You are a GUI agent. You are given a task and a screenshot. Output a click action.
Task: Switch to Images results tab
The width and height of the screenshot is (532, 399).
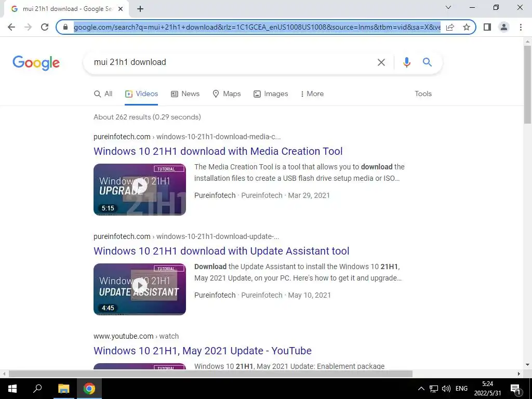(x=271, y=94)
